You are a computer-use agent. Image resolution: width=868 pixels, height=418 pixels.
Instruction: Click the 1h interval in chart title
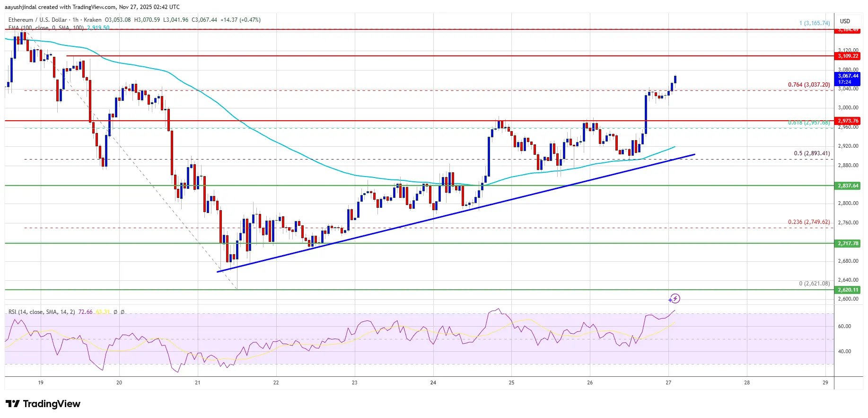75,20
